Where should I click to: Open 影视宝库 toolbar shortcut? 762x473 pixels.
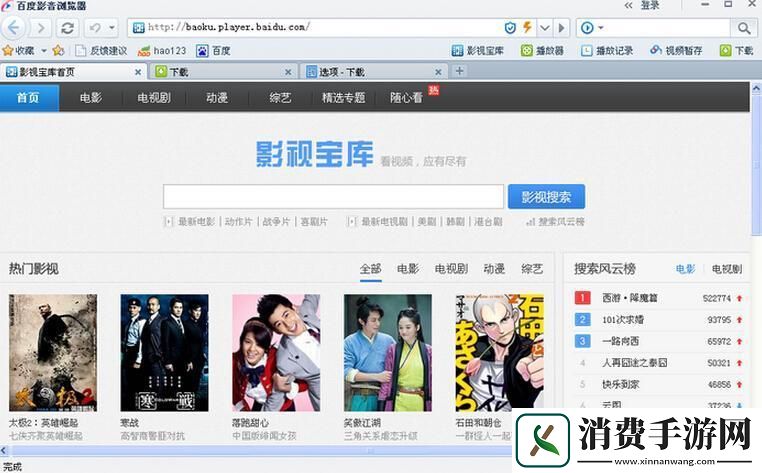478,51
